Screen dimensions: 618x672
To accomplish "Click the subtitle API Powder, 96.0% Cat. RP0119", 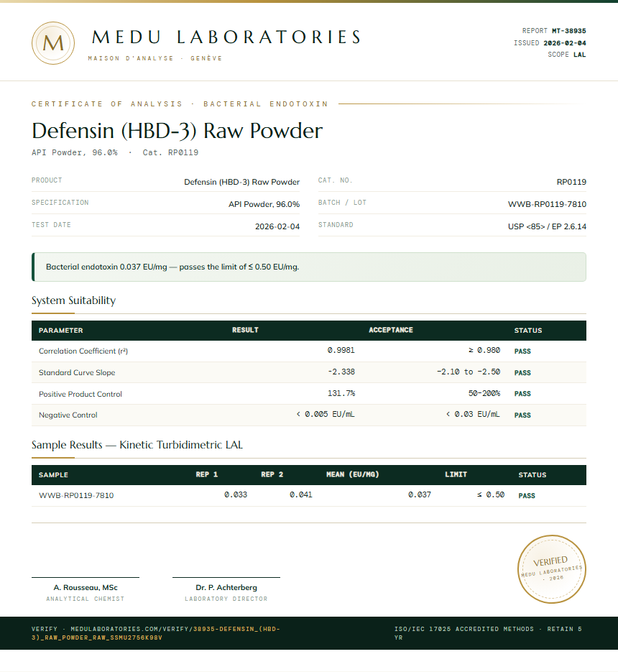I will click(115, 152).
